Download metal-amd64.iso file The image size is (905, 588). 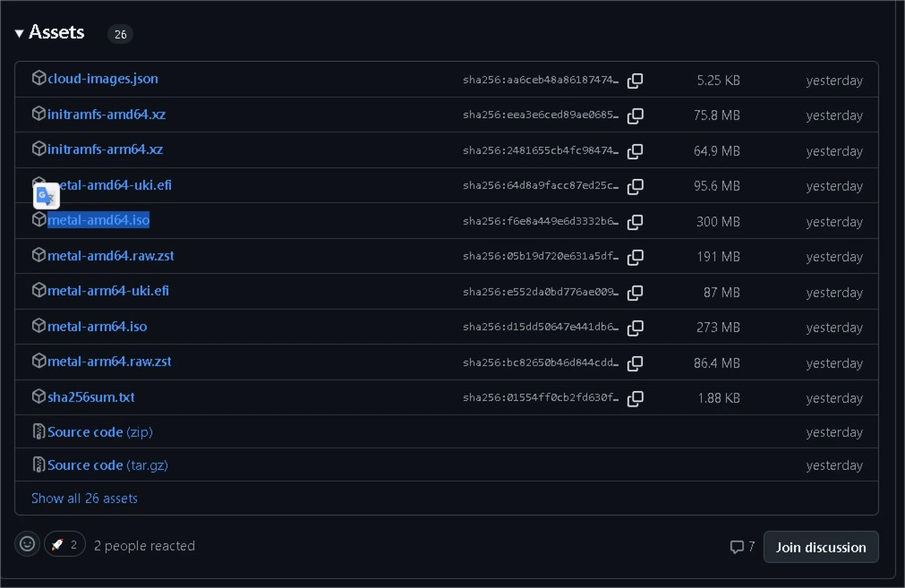click(99, 220)
